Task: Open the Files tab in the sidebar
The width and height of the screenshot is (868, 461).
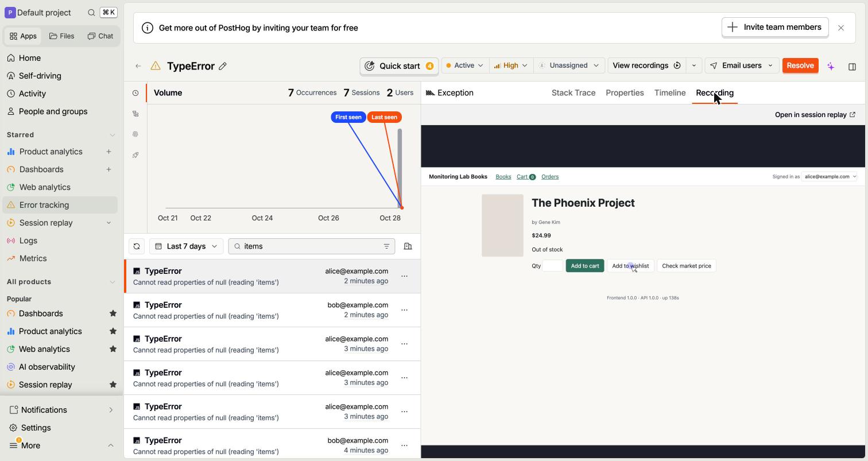Action: point(62,36)
